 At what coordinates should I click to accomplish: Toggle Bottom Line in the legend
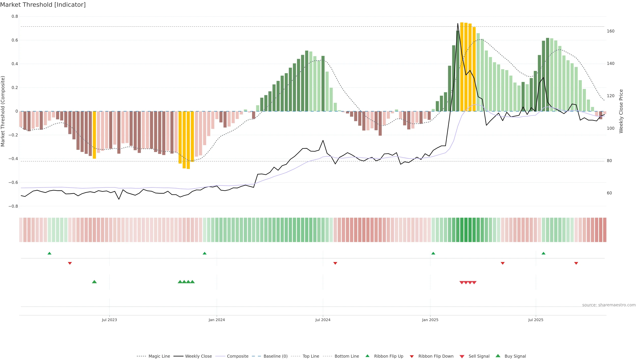346,356
